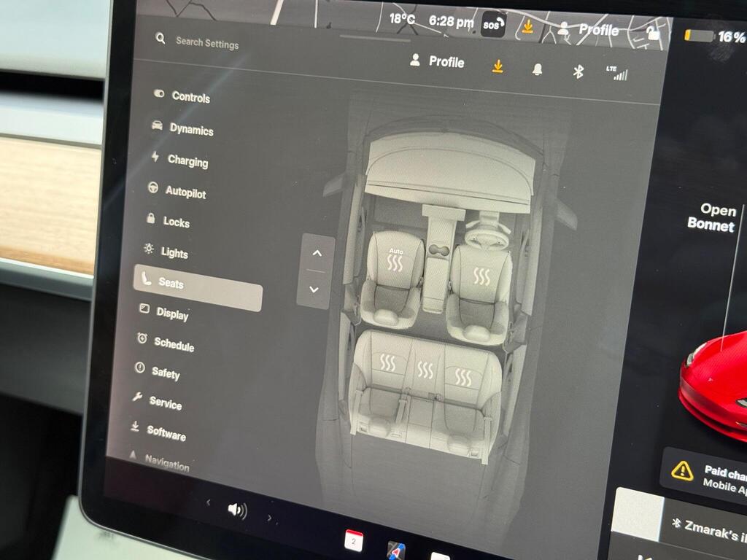Tap the speaker volume icon
Viewport: 747px width, 560px height.
(236, 510)
